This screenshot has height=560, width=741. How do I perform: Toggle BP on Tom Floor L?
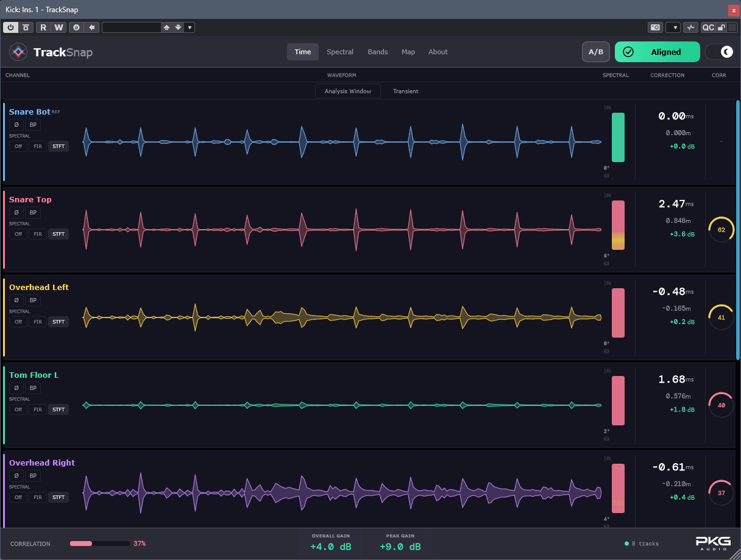coord(33,388)
